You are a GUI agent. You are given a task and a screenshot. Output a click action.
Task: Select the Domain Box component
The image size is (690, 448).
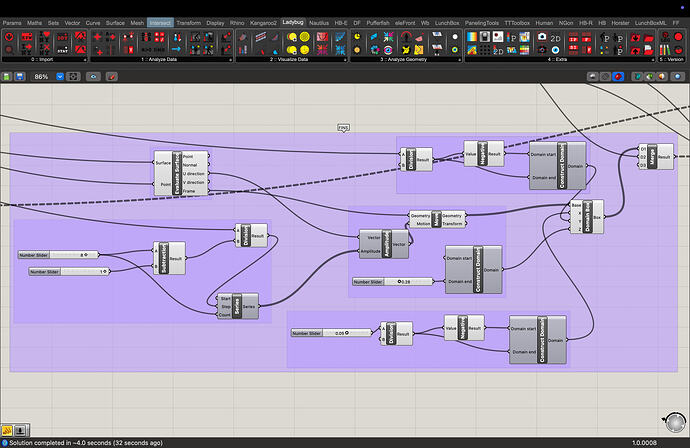[587, 217]
